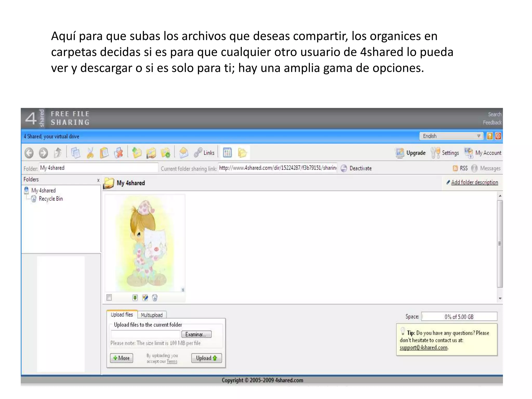Switch to the Upload files tab
Image resolution: width=532 pixels, height=399 pixels.
pyautogui.click(x=122, y=315)
